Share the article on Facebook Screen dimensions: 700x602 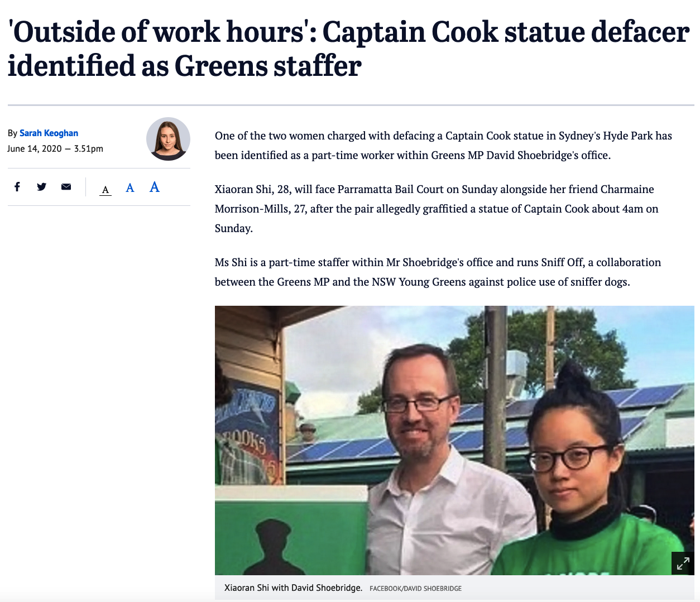click(17, 187)
